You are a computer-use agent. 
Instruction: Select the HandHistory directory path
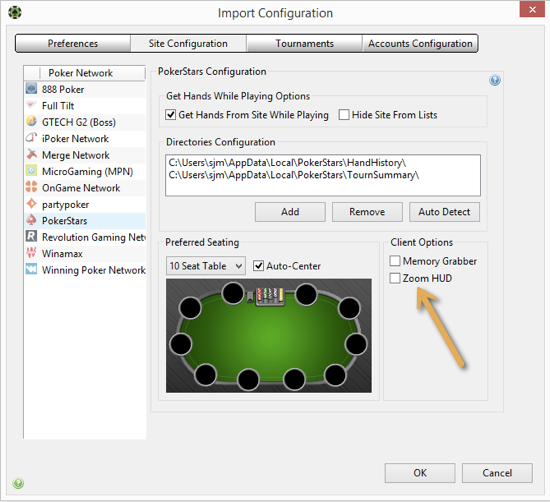pos(287,163)
